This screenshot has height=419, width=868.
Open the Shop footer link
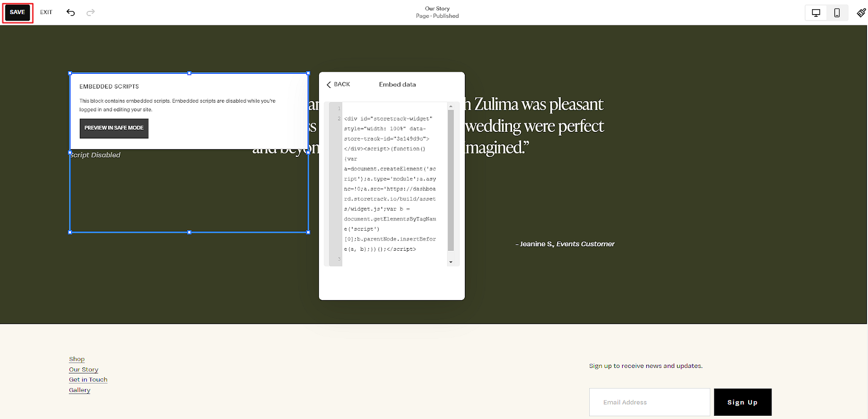click(x=76, y=359)
